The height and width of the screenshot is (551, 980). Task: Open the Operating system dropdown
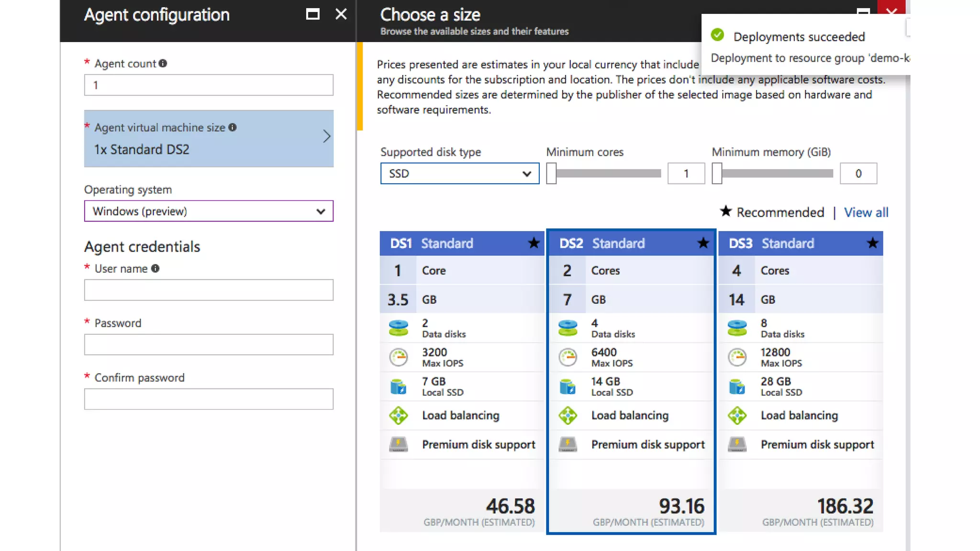tap(209, 211)
